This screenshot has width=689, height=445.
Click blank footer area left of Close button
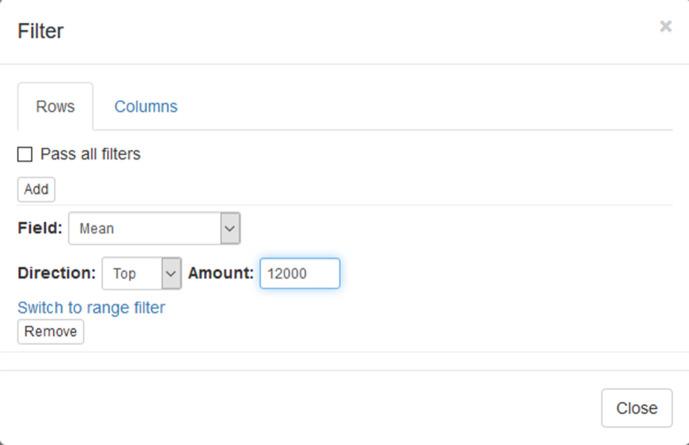300,407
